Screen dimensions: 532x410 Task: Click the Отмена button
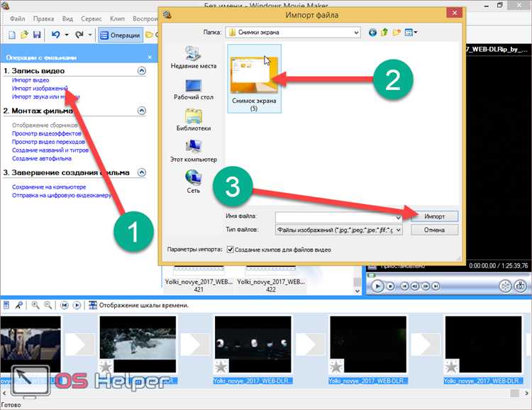pos(434,230)
